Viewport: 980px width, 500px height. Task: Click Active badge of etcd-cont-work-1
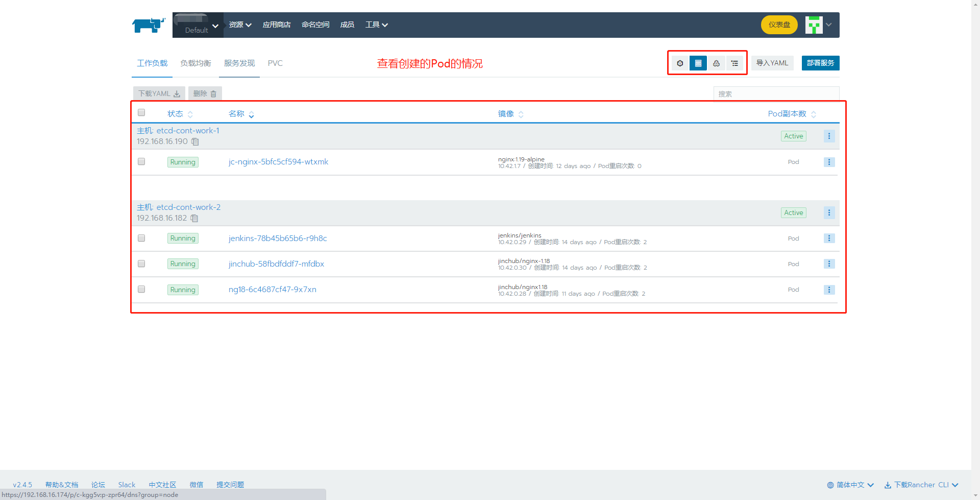794,136
